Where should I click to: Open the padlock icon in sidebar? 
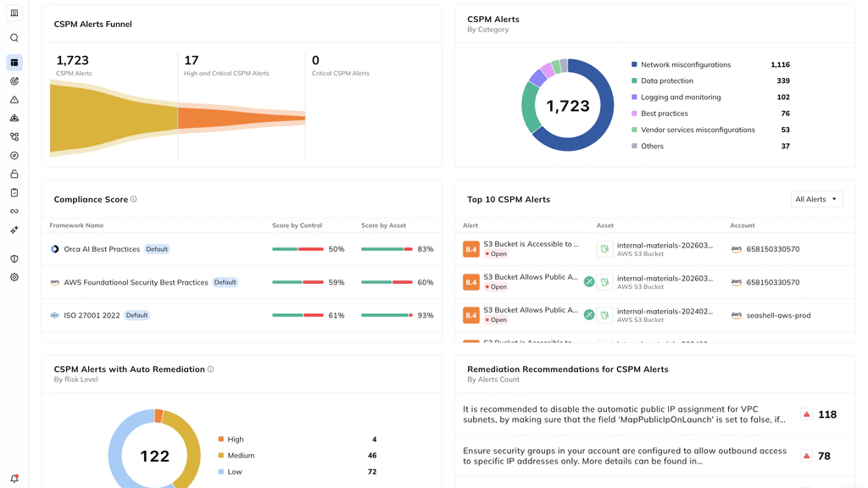coord(14,174)
